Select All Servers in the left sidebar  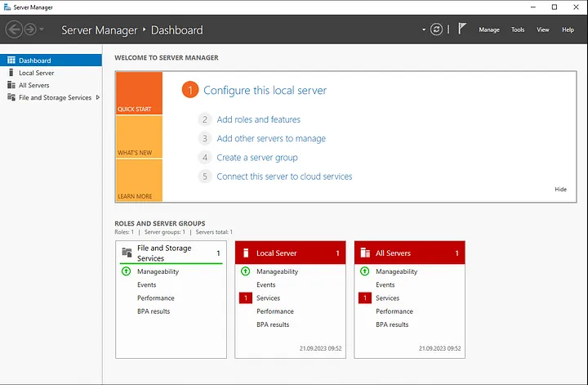coord(34,85)
